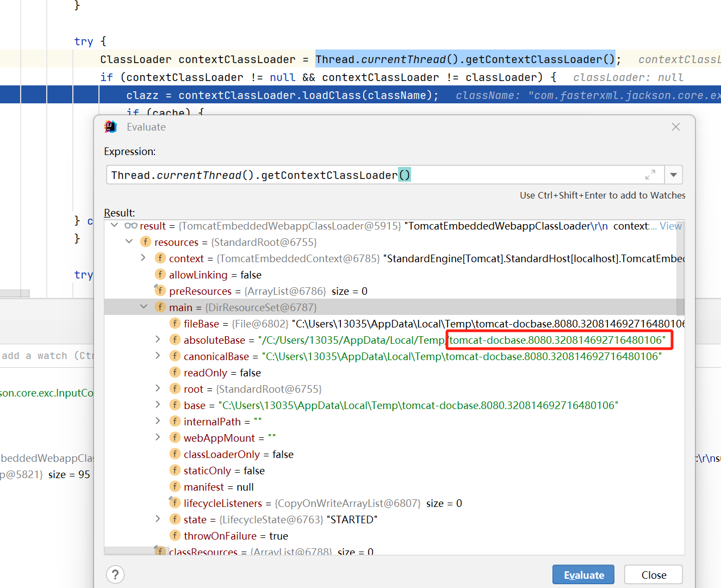
Task: Click the field icon beside resources
Action: pyautogui.click(x=146, y=242)
